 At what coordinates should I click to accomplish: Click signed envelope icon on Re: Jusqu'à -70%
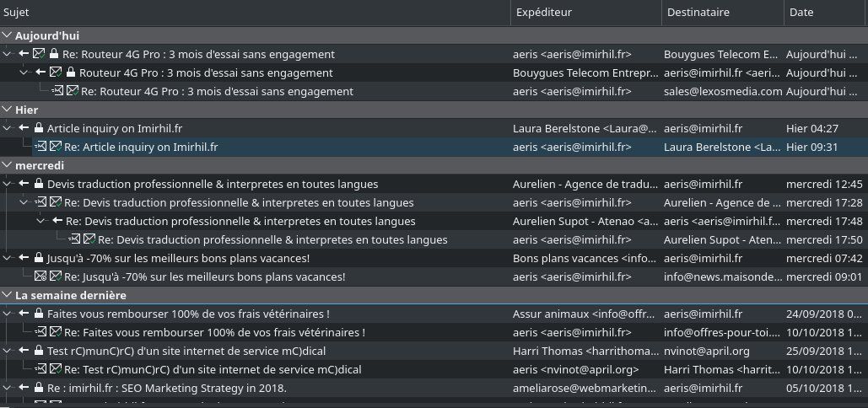56,276
